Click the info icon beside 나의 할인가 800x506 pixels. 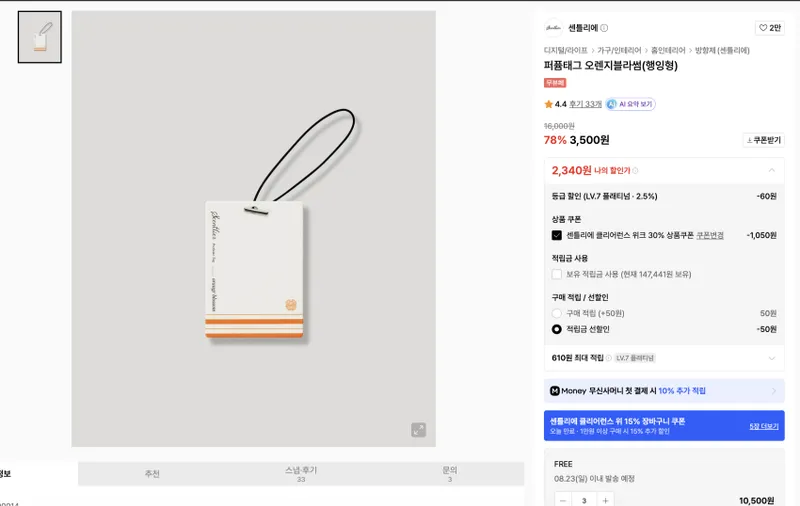coord(635,171)
